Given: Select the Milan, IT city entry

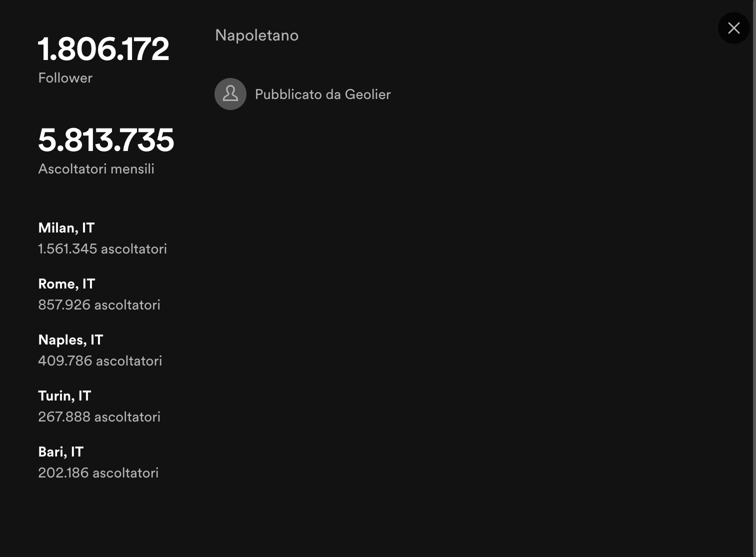Looking at the screenshot, I should [x=66, y=228].
